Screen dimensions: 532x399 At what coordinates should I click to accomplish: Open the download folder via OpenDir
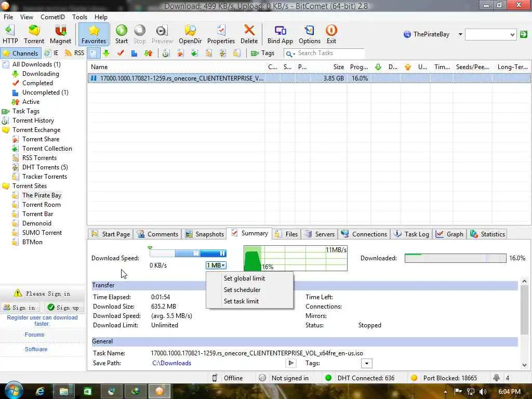pos(190,34)
